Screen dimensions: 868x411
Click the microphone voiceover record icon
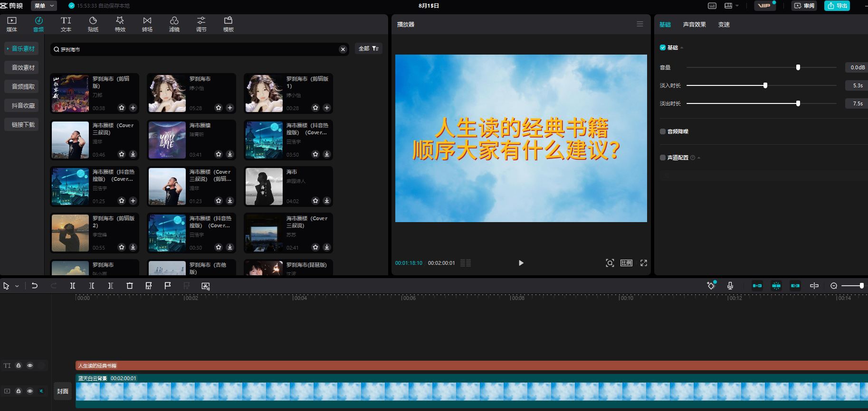(730, 286)
